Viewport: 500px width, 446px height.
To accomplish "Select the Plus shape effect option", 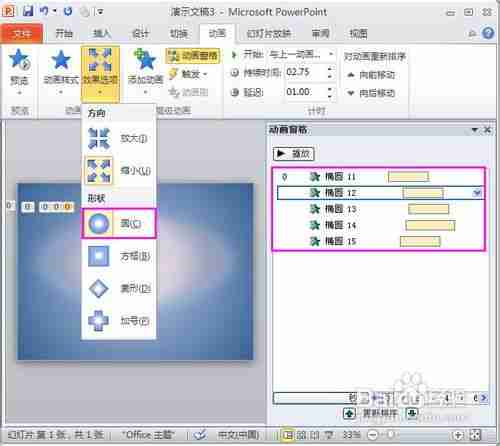I will tap(119, 321).
